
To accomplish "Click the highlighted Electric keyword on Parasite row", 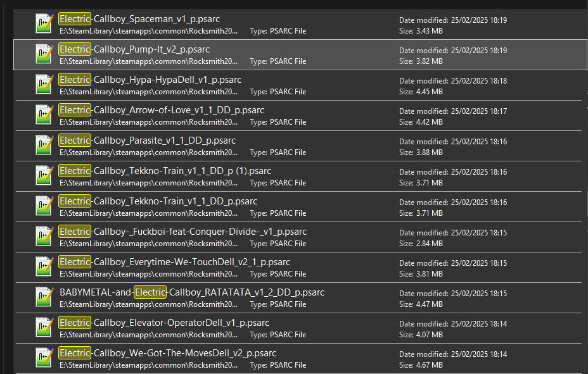I will pos(74,140).
